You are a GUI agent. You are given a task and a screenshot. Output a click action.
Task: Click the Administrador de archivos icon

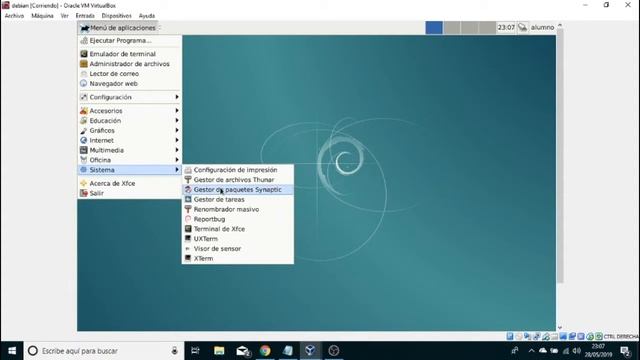click(x=84, y=64)
